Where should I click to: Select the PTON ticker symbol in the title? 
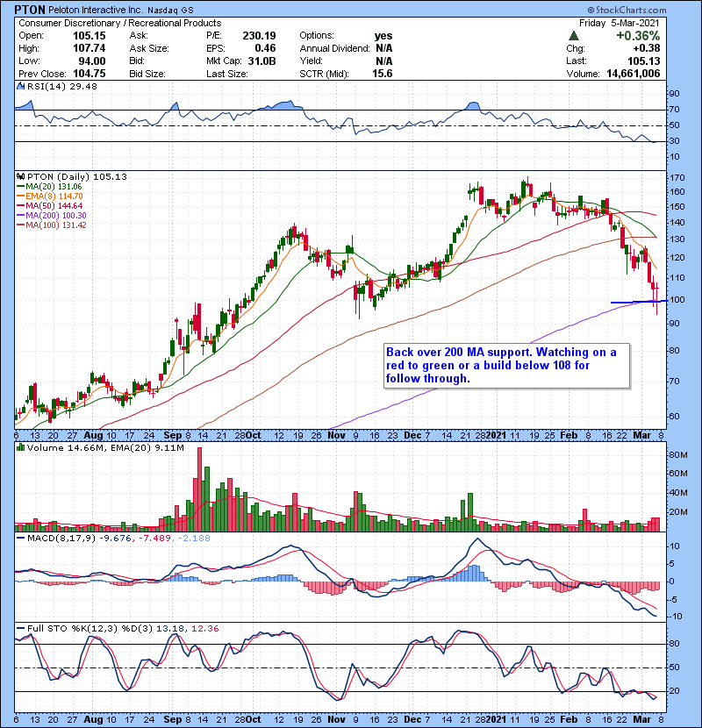click(30, 10)
